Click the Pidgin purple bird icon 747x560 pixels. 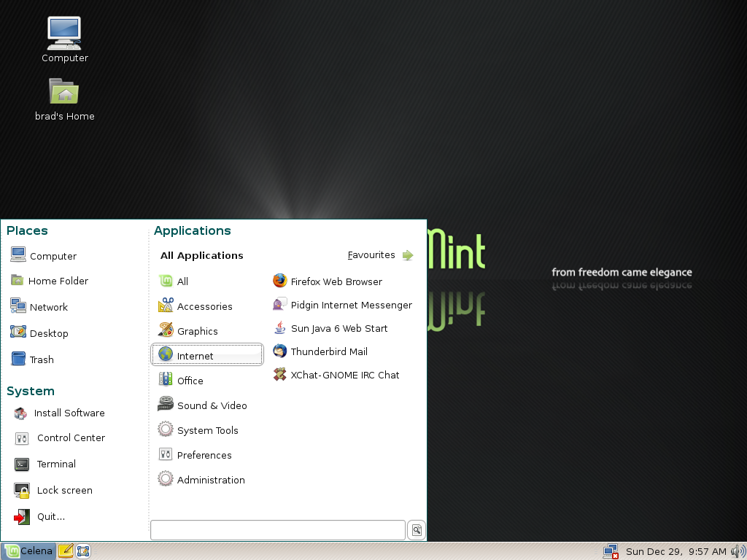(x=279, y=304)
